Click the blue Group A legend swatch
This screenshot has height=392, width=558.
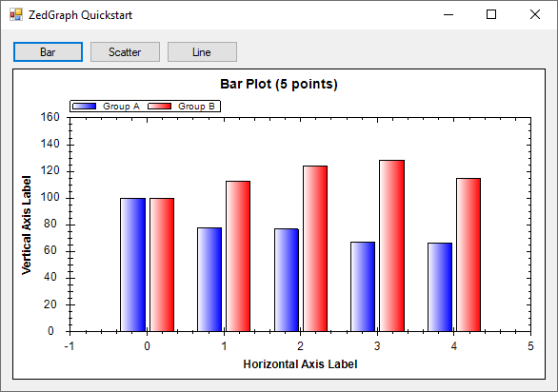point(85,106)
